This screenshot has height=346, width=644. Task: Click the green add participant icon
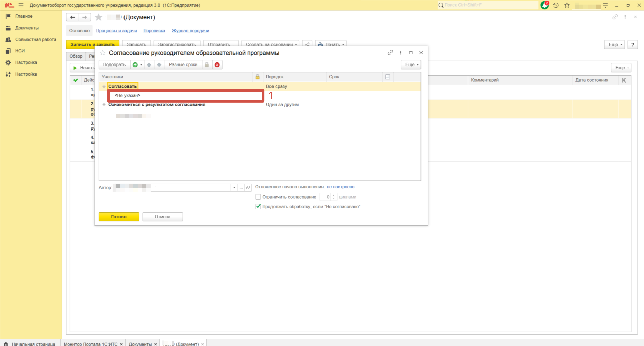click(135, 65)
